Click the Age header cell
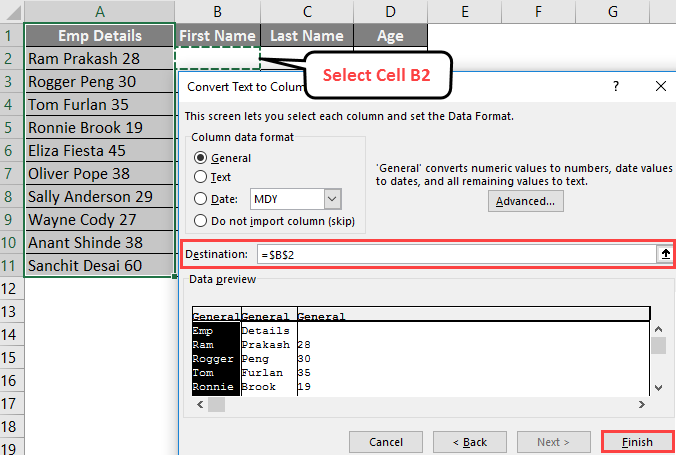The height and width of the screenshot is (455, 676). [390, 35]
